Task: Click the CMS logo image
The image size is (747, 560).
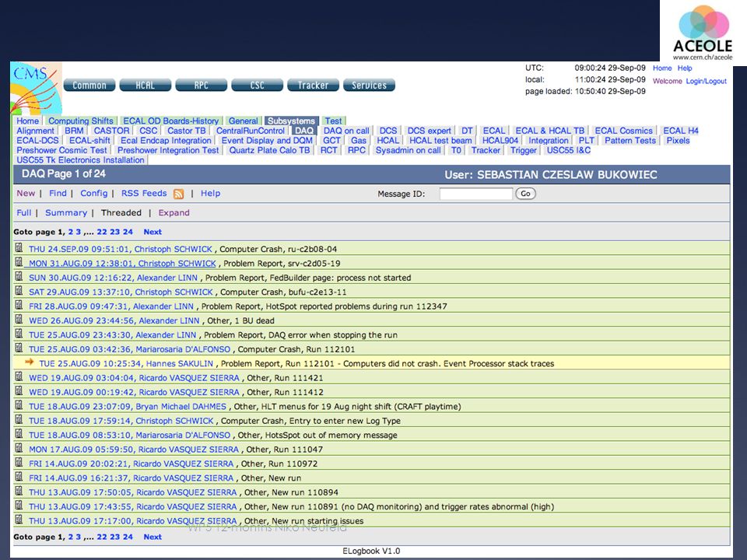Action: 37,88
